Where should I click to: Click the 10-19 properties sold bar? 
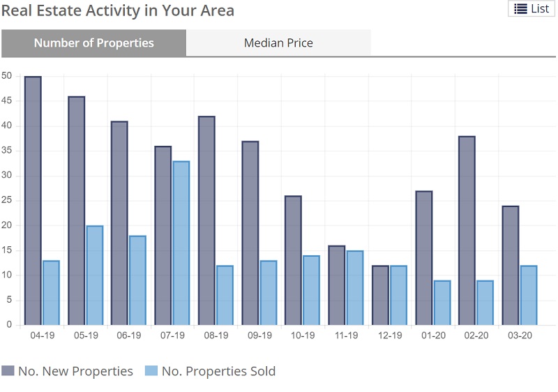point(310,290)
